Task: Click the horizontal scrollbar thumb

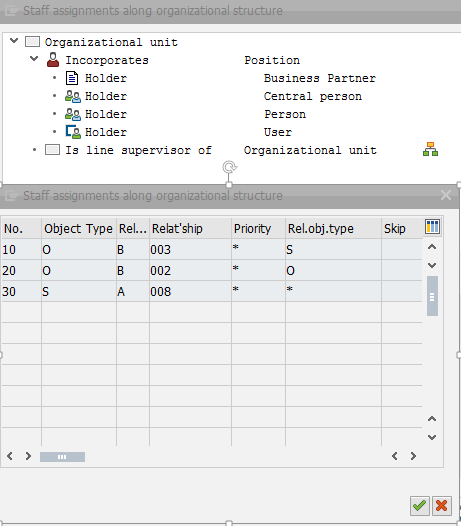Action: click(x=62, y=457)
